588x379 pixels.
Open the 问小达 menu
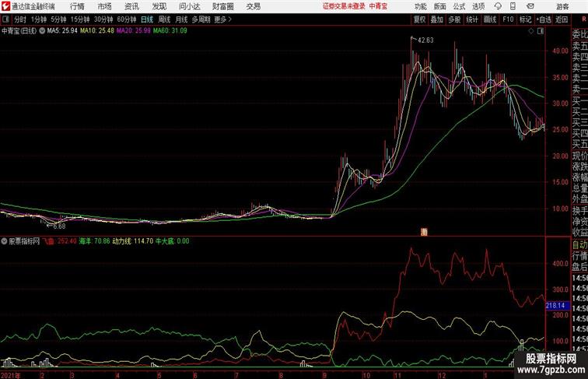[x=189, y=6]
